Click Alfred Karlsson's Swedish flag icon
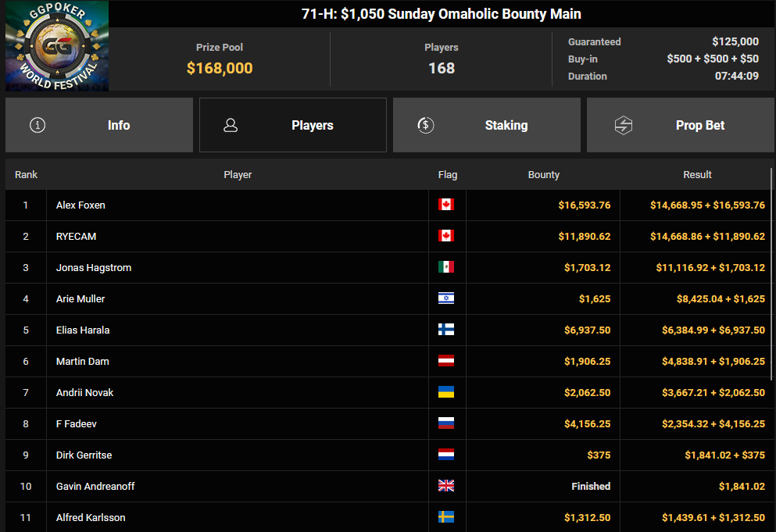 click(x=446, y=516)
